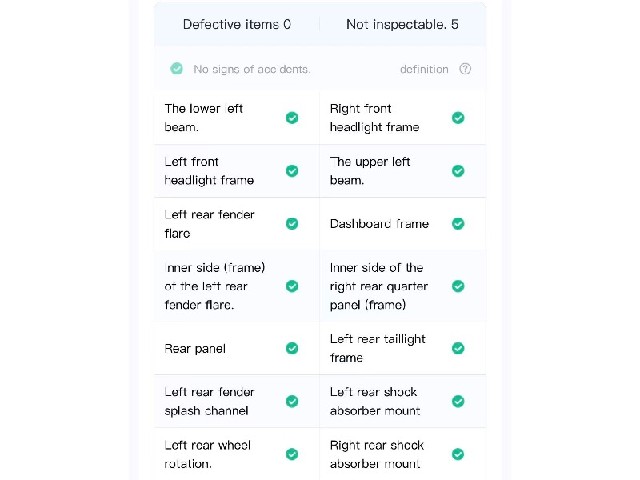Click green check for Left front headlight frame
Image resolution: width=640 pixels, height=480 pixels.
[292, 171]
